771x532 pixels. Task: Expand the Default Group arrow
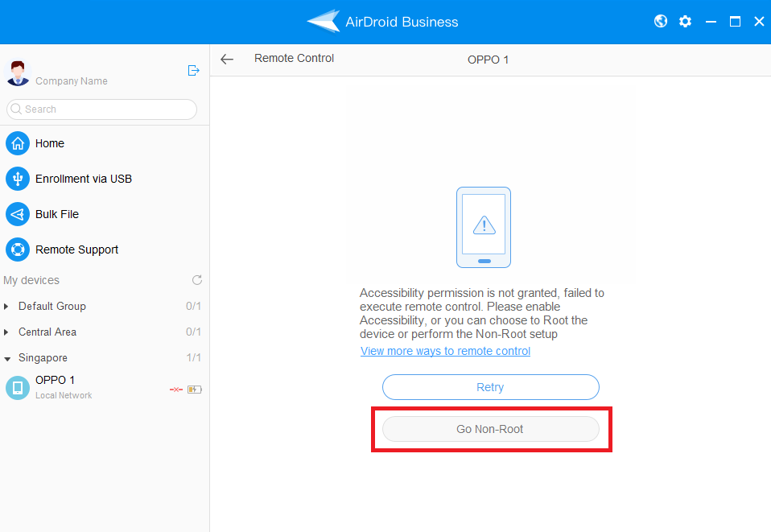click(6, 307)
